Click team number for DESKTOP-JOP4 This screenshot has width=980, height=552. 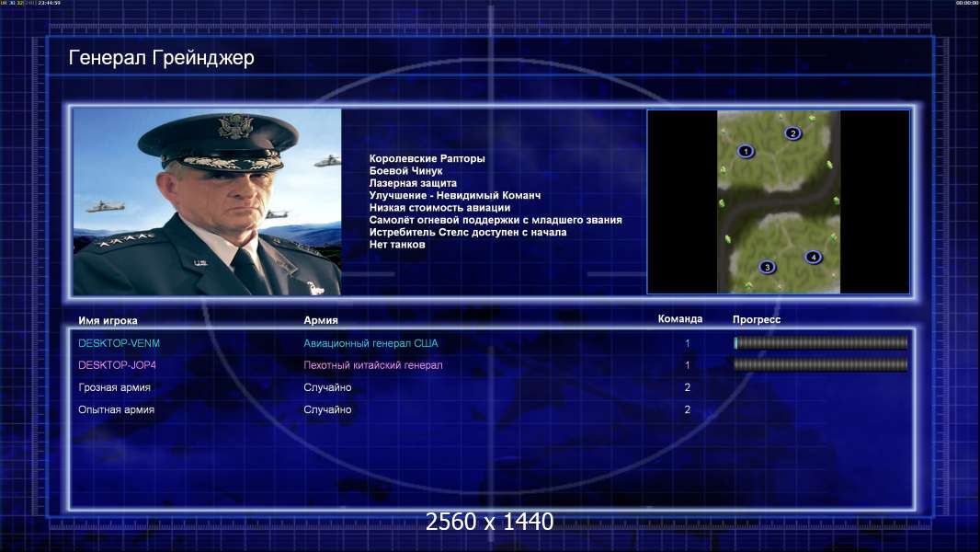(687, 365)
